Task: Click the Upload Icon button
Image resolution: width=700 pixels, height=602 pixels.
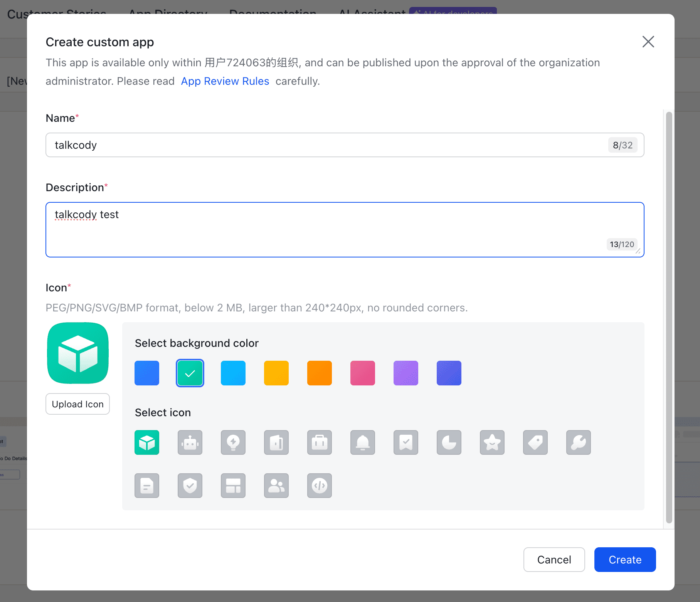Action: (77, 404)
